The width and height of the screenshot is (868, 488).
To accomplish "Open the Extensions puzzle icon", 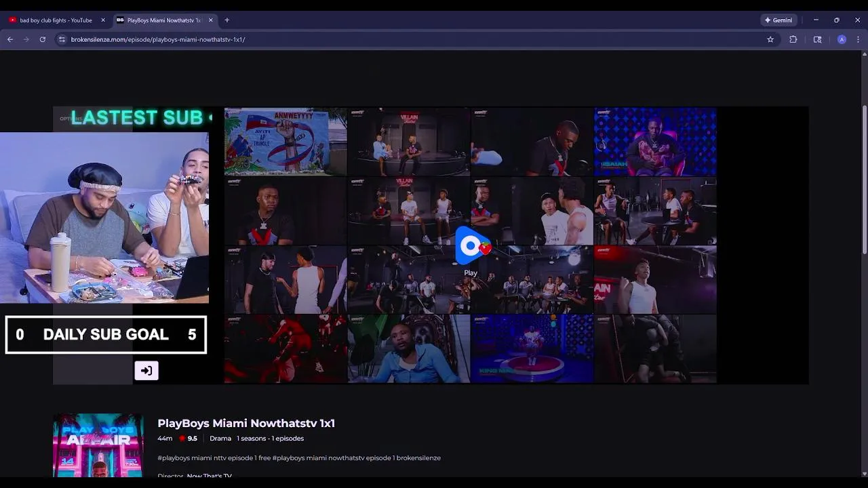I will tap(793, 39).
